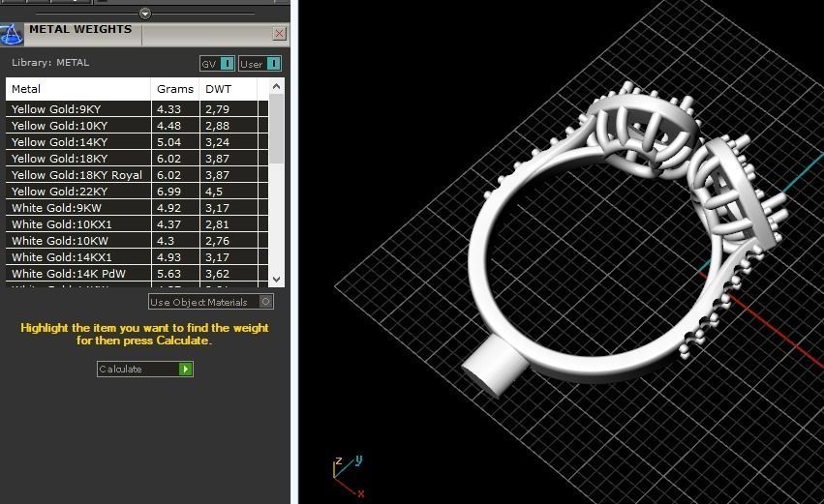
Task: Enable Use Object Materials option
Action: coord(211,302)
